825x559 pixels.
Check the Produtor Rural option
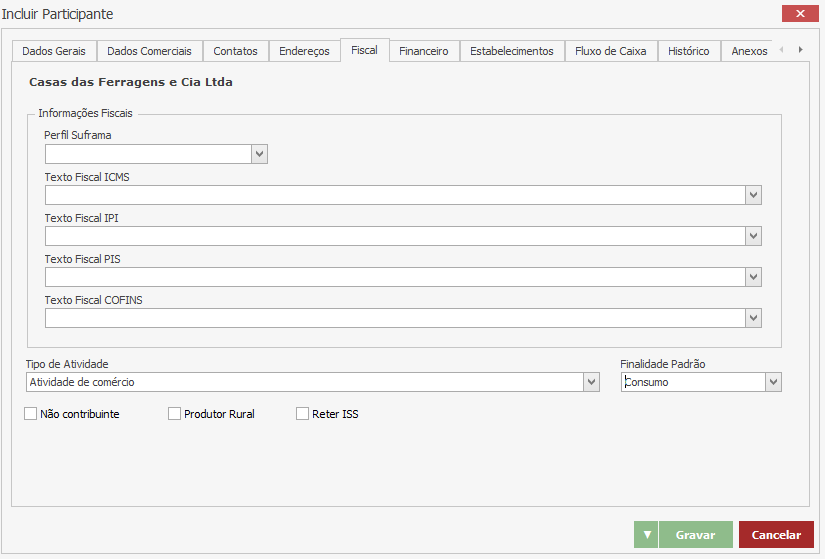[x=174, y=414]
